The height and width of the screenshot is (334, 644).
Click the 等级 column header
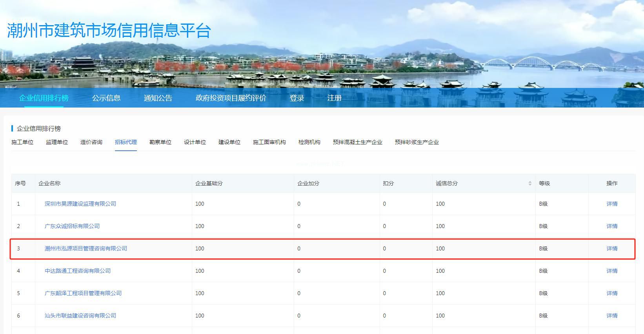pos(544,183)
